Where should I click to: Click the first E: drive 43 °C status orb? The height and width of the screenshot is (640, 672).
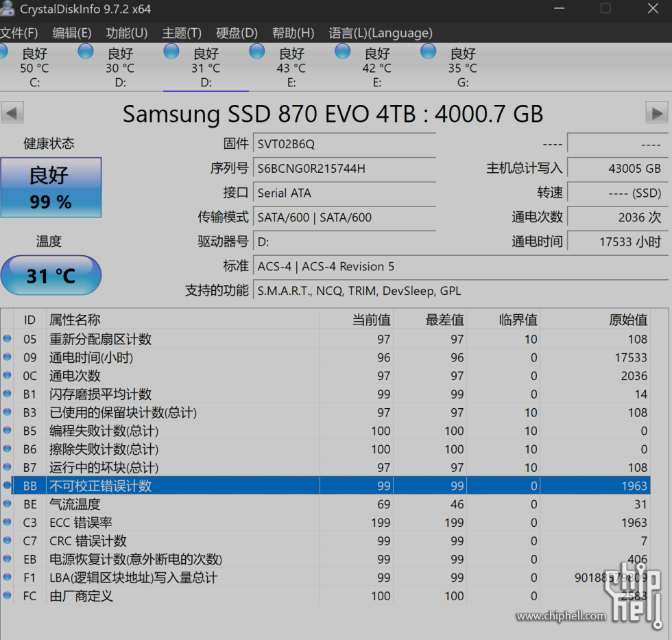point(257,51)
